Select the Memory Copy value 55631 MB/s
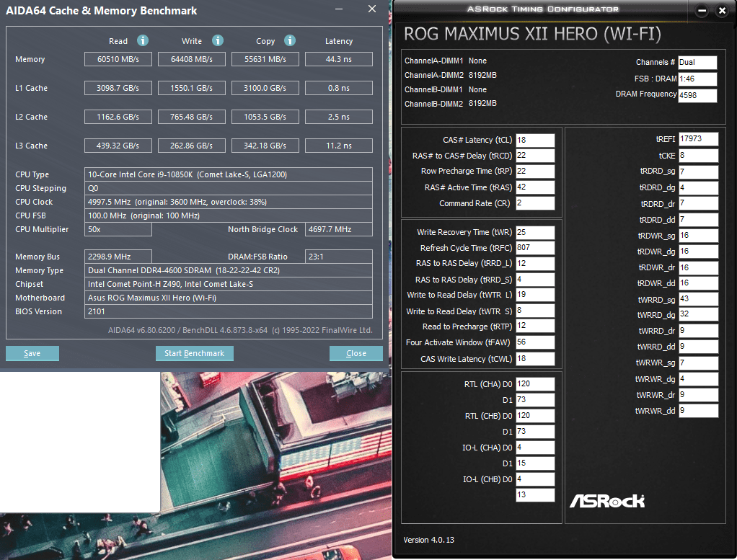This screenshot has width=737, height=560. click(x=265, y=59)
